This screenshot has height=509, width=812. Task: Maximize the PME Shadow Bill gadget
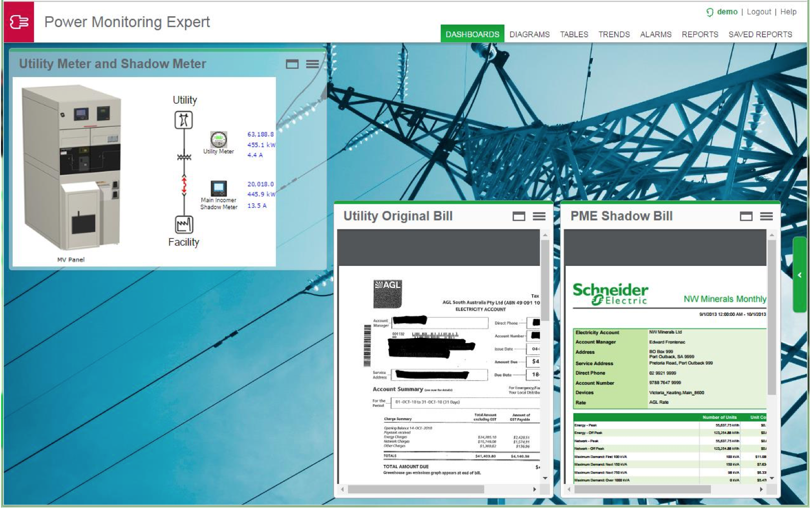[x=746, y=216]
